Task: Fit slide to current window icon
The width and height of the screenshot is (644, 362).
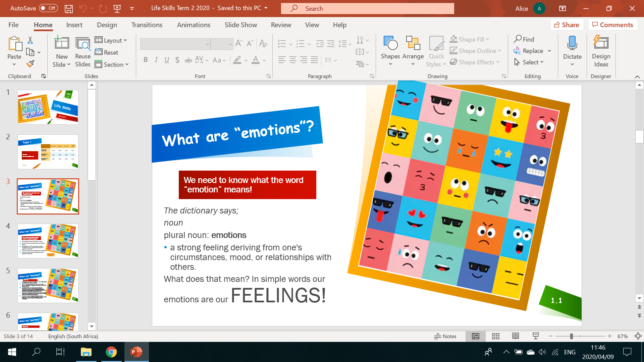Action: tap(638, 336)
